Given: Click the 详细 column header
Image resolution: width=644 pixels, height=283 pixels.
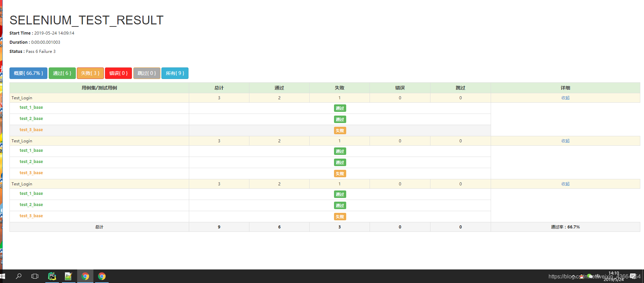Looking at the screenshot, I should coord(565,88).
